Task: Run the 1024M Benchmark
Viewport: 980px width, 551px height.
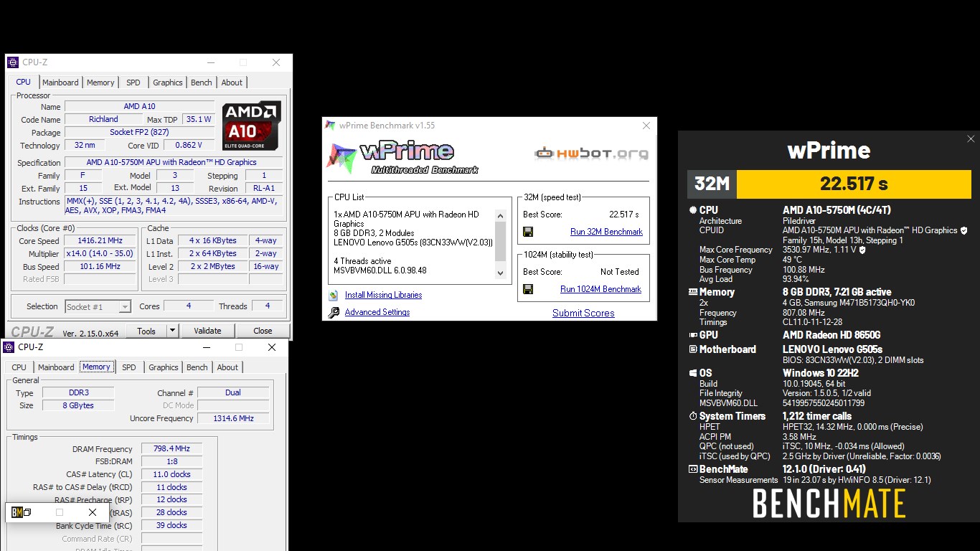Action: pyautogui.click(x=600, y=289)
